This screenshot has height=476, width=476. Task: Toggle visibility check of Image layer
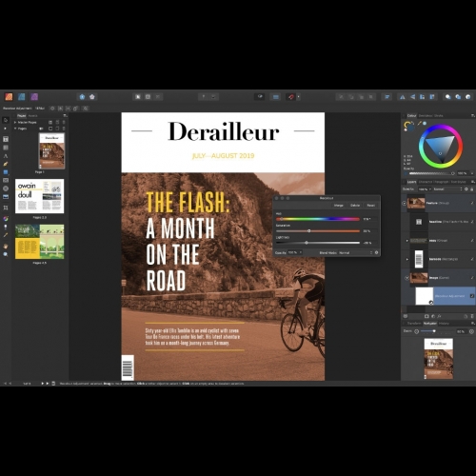pyautogui.click(x=472, y=278)
